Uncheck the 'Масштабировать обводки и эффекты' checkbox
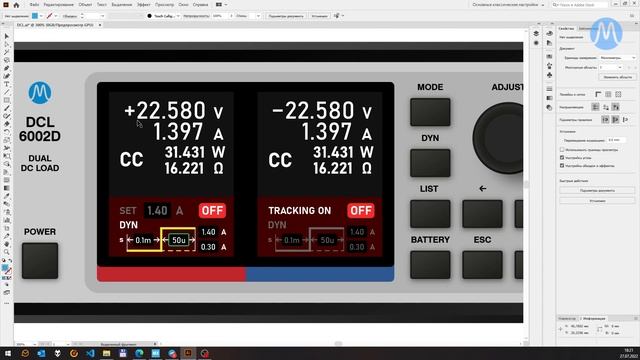This screenshot has height=360, width=640. 562,166
